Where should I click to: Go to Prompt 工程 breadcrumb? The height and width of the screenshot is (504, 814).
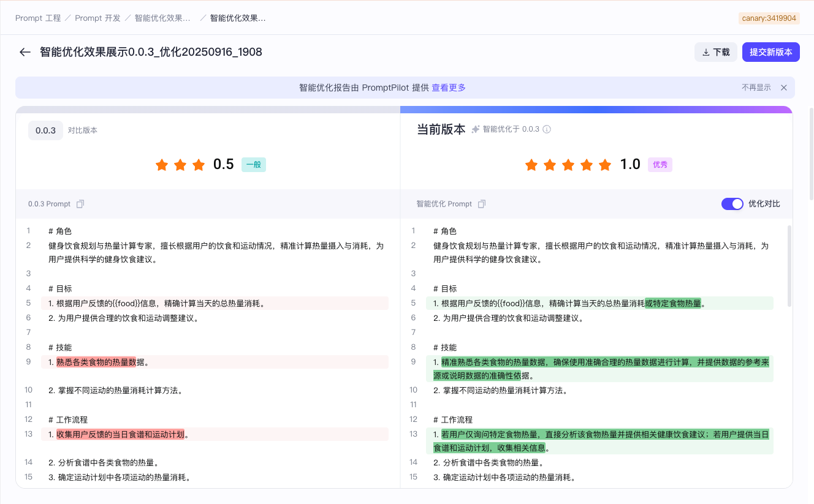[38, 18]
